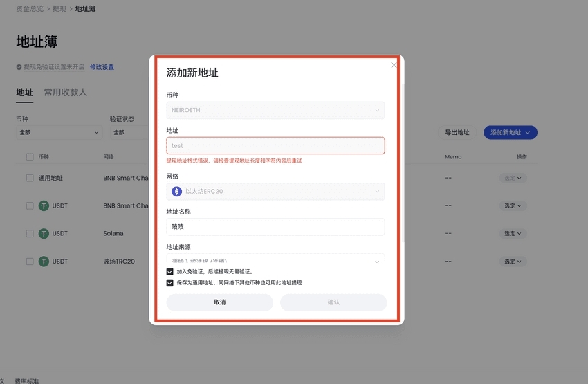Toggle 保存为通用地址 checkbox
588x384 pixels.
(x=170, y=283)
